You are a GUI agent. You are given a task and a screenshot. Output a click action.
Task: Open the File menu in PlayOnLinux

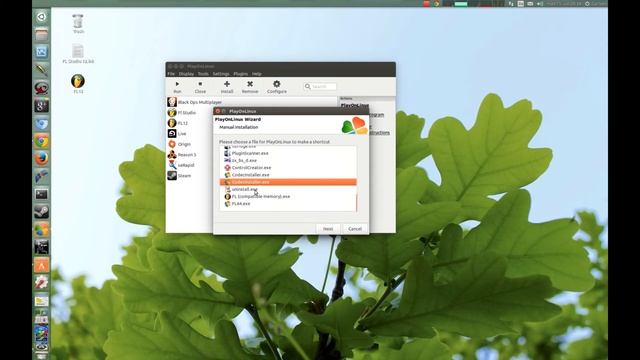pyautogui.click(x=171, y=74)
